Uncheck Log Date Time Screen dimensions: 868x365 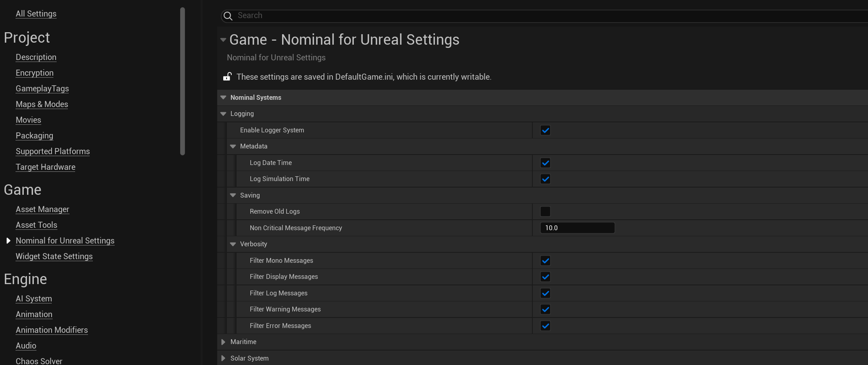tap(545, 163)
